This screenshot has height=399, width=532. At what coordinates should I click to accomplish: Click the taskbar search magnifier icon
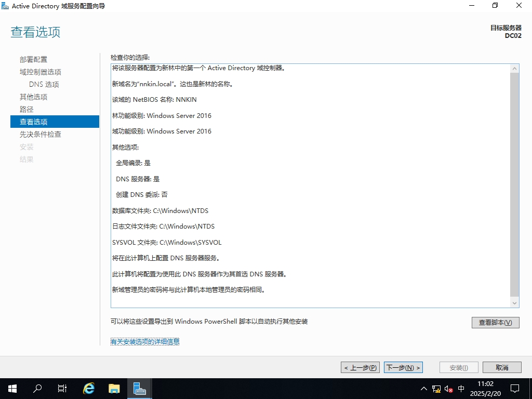[x=37, y=388]
